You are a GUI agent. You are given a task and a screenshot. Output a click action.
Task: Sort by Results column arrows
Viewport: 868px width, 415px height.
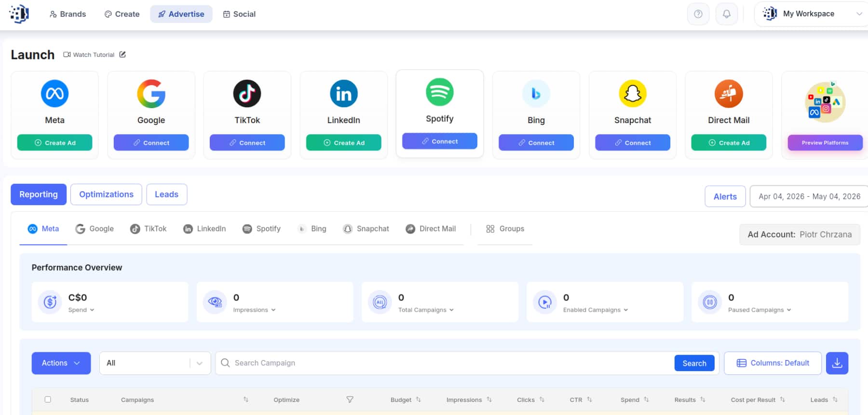(x=703, y=400)
